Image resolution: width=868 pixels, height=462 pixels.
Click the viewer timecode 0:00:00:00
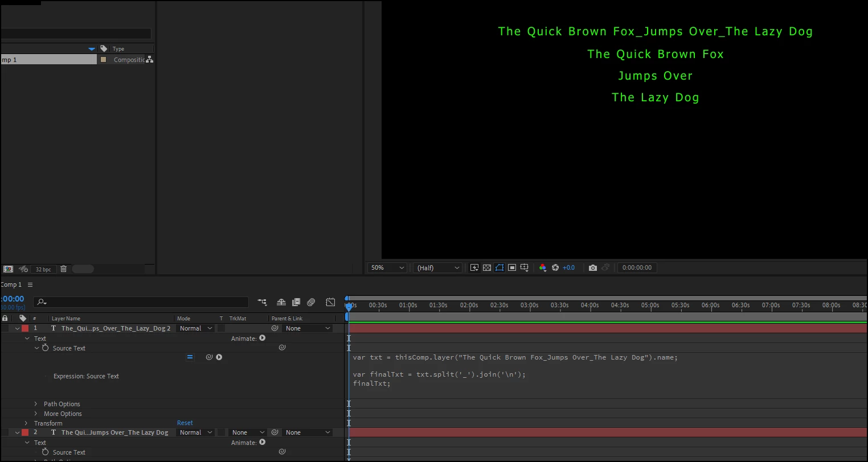[637, 267]
